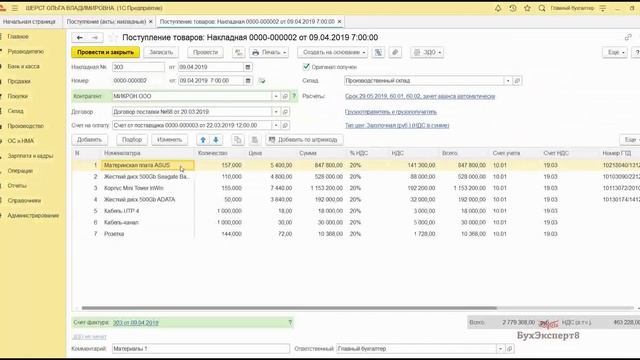Image resolution: width=640 pixels, height=360 pixels.
Task: Expand Договор field dropdown arrow
Action: pos(276,112)
